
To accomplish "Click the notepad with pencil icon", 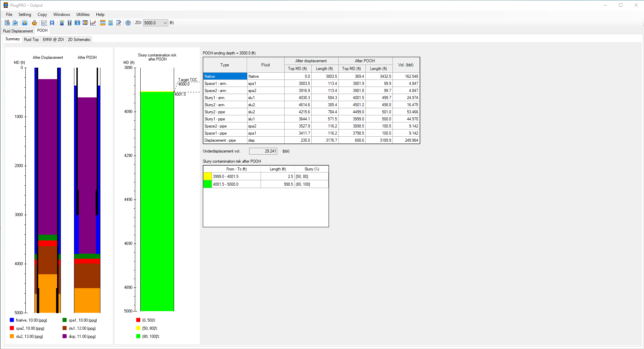I will click(x=119, y=23).
